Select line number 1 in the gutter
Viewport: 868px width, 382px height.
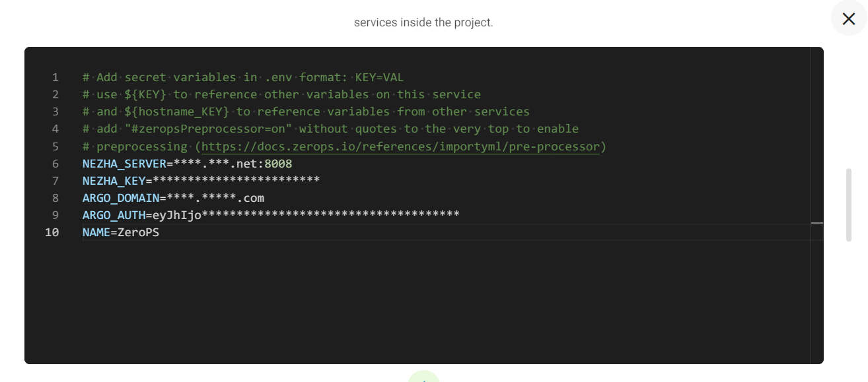point(55,77)
